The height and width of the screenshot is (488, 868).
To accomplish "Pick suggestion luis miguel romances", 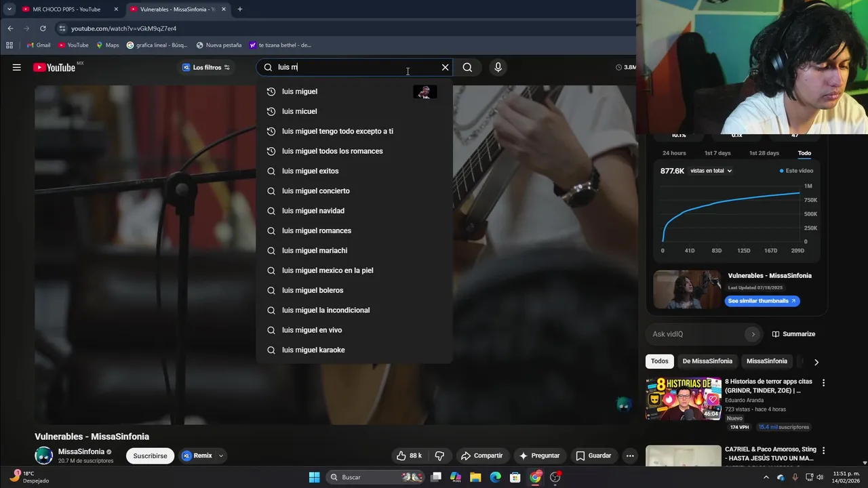I will tap(354, 230).
